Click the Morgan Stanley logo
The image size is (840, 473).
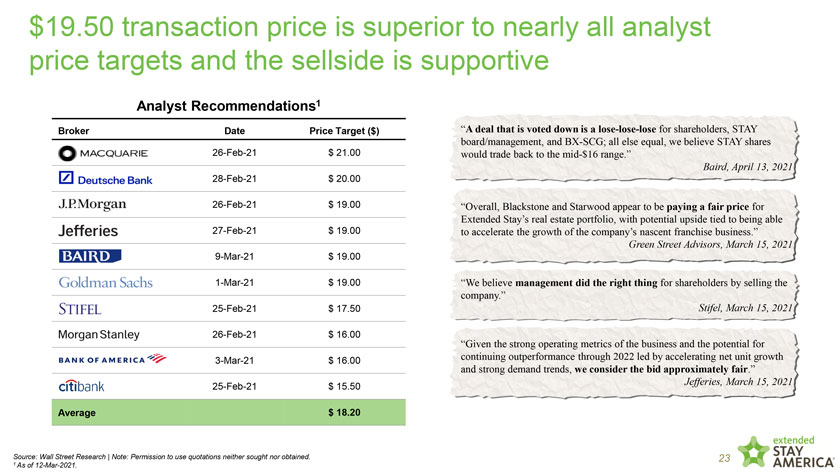(99, 333)
